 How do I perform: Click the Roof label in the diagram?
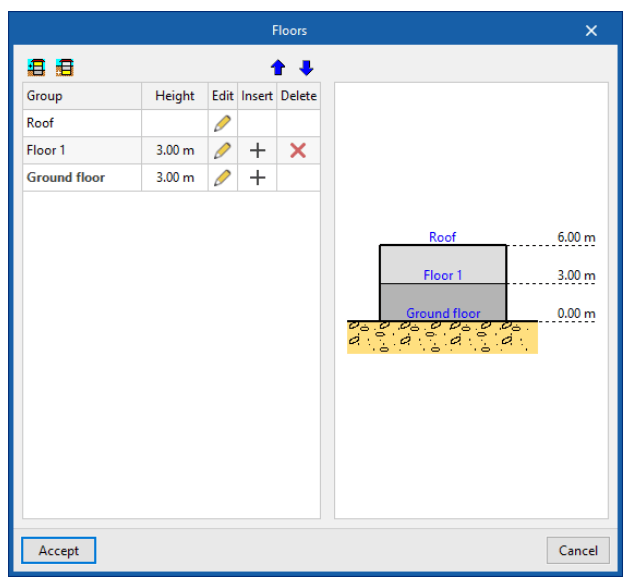(443, 237)
